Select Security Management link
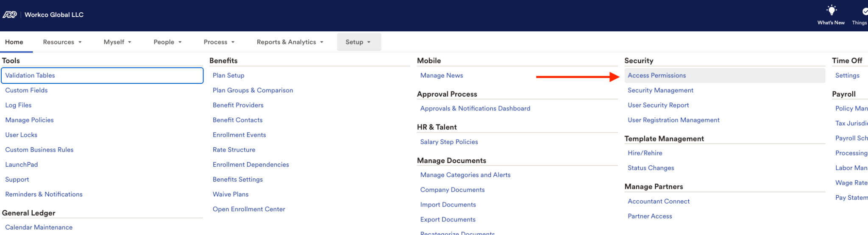The image size is (868, 235). [x=660, y=90]
